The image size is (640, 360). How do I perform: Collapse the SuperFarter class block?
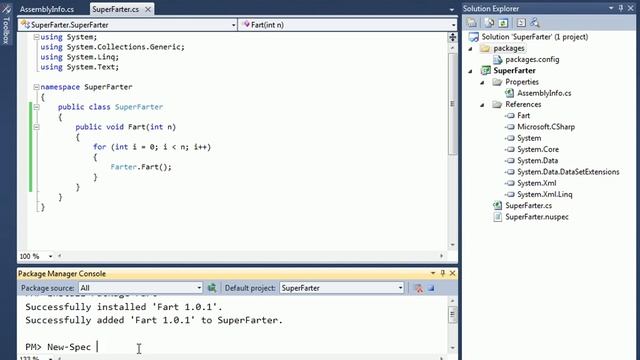tap(36, 107)
